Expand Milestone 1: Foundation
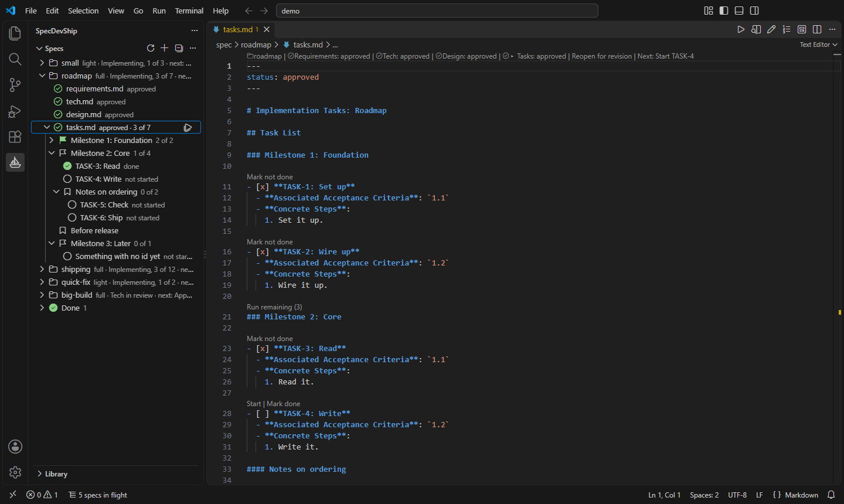Image resolution: width=844 pixels, height=504 pixels. pyautogui.click(x=52, y=140)
